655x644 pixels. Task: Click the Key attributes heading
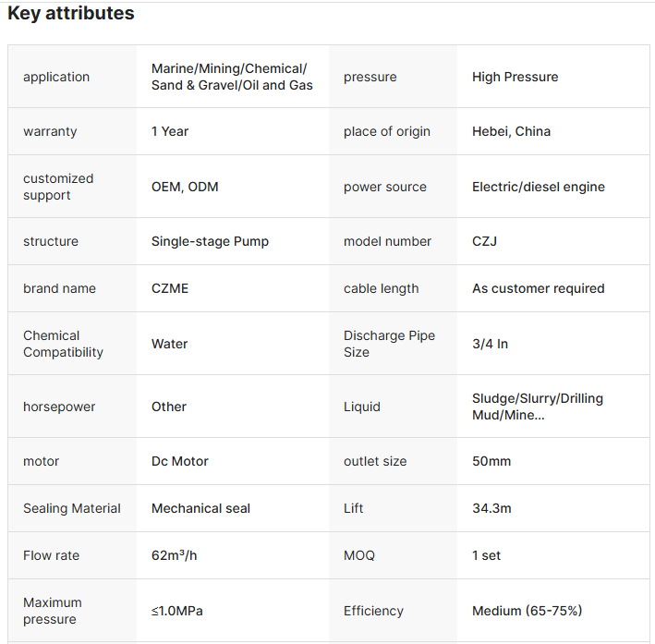tap(71, 14)
